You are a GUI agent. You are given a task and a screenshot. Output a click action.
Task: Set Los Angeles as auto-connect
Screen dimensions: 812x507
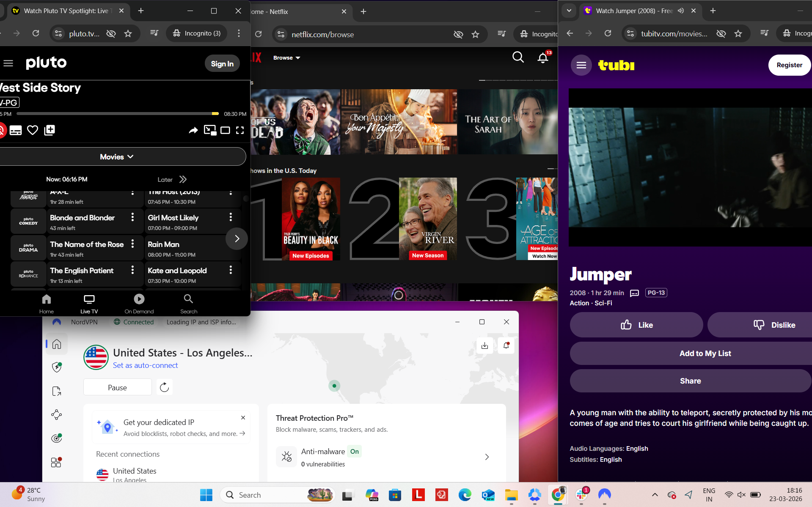(145, 365)
